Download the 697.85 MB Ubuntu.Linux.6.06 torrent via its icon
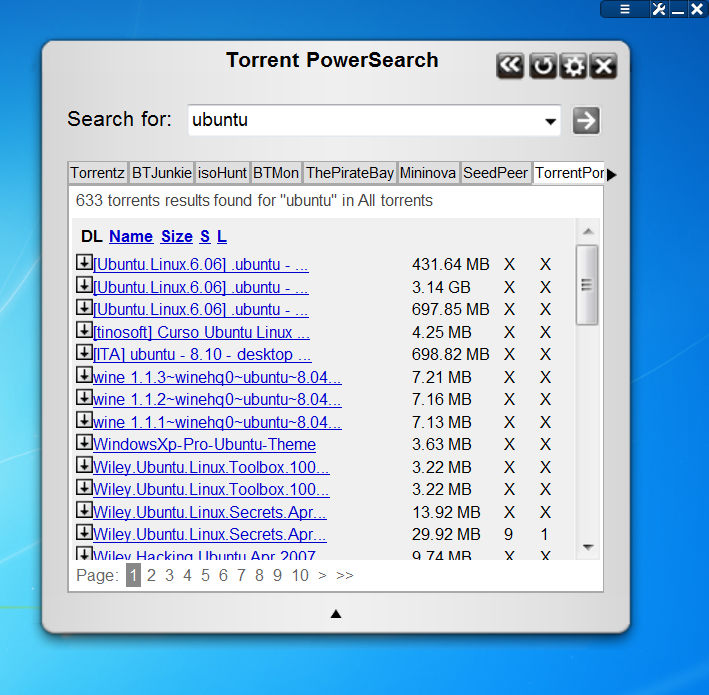Image resolution: width=709 pixels, height=695 pixels. 84,307
